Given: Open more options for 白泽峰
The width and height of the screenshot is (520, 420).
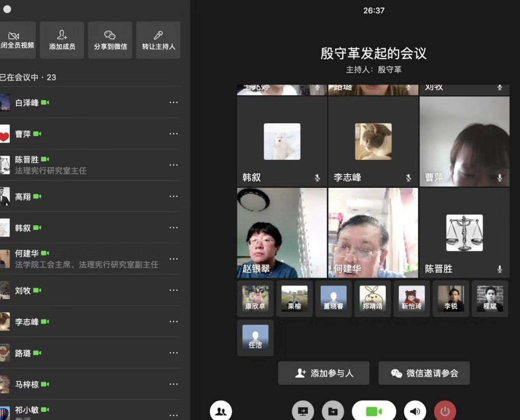Looking at the screenshot, I should [x=174, y=102].
